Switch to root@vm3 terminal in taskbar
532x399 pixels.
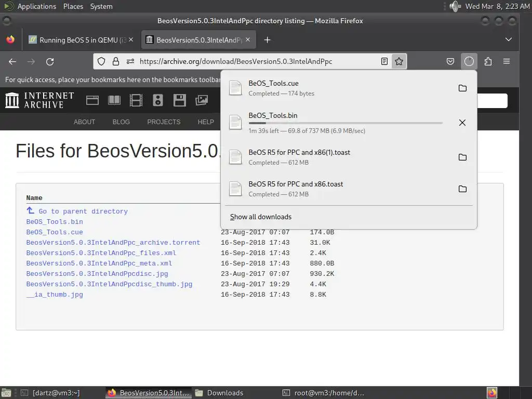point(323,393)
